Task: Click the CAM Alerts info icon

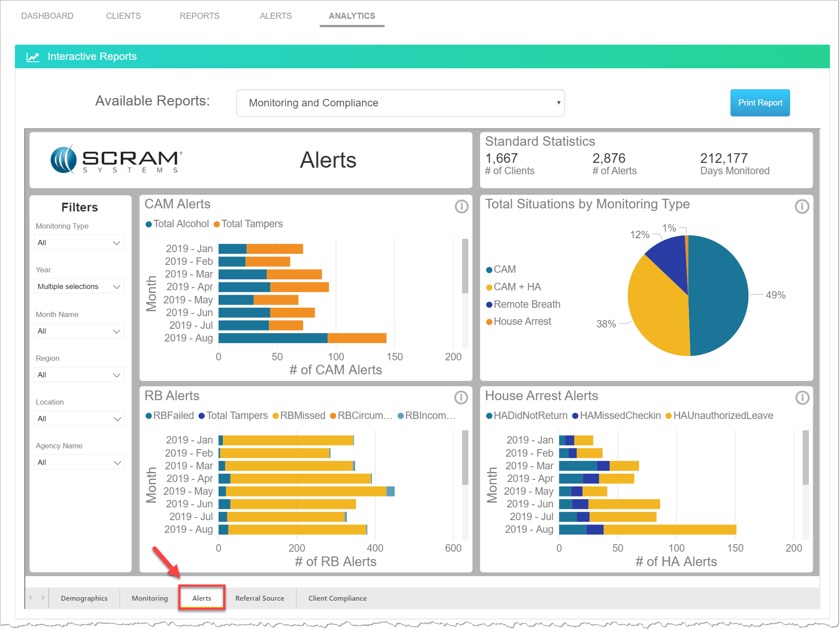Action: point(461,206)
